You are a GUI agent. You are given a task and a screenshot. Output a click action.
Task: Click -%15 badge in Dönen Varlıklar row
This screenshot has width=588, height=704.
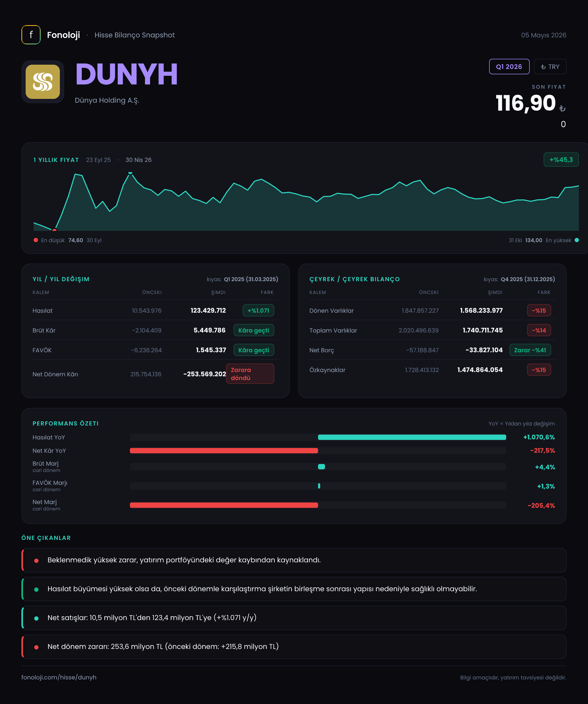click(x=539, y=310)
